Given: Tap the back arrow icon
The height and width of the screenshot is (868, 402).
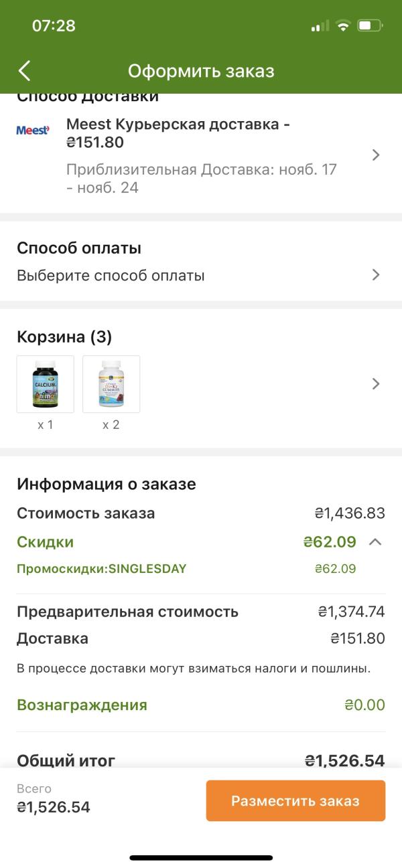Looking at the screenshot, I should [x=25, y=71].
